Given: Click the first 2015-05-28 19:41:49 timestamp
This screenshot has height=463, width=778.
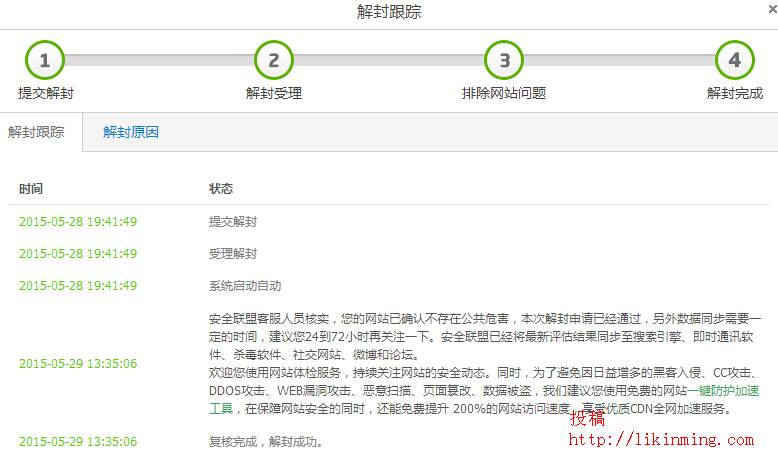Looking at the screenshot, I should [78, 222].
